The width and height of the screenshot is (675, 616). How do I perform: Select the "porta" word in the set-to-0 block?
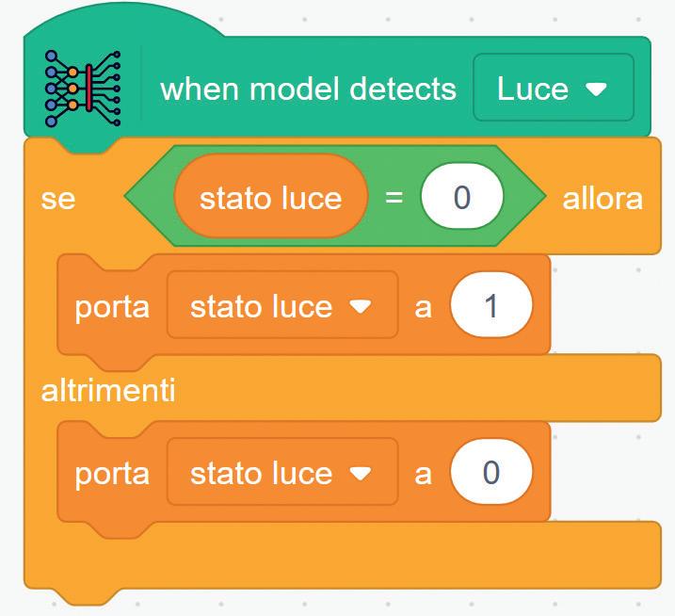point(111,473)
